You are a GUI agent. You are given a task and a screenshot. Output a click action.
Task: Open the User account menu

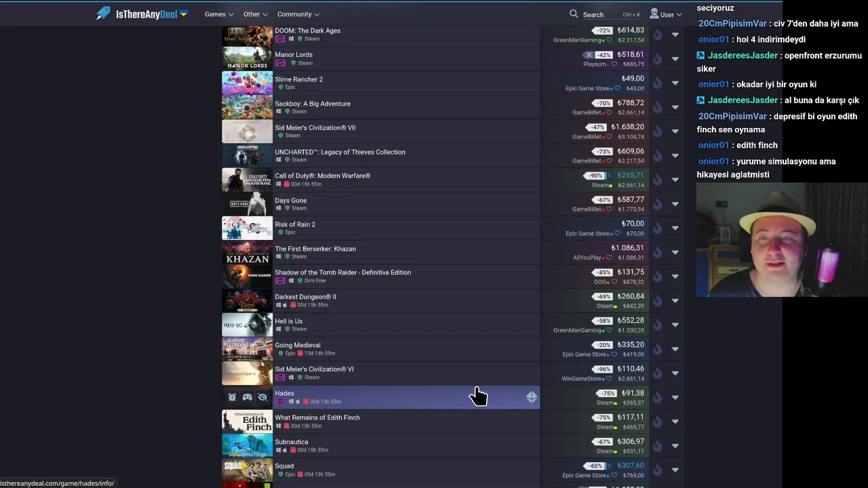(667, 14)
